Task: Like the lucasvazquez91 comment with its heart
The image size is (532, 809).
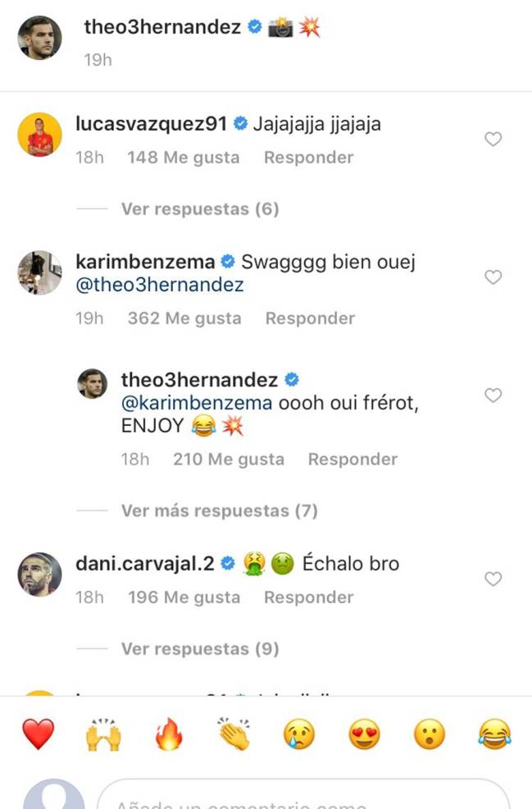Action: click(493, 139)
